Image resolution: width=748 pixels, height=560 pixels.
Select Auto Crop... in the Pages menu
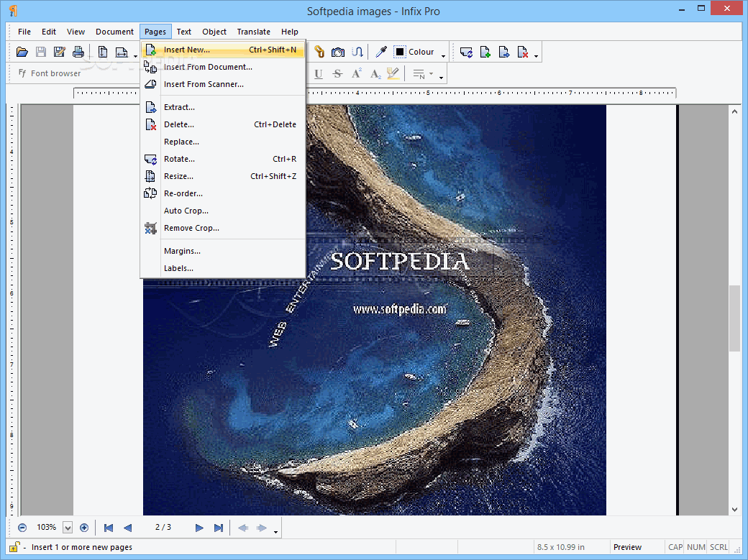[x=223, y=211]
